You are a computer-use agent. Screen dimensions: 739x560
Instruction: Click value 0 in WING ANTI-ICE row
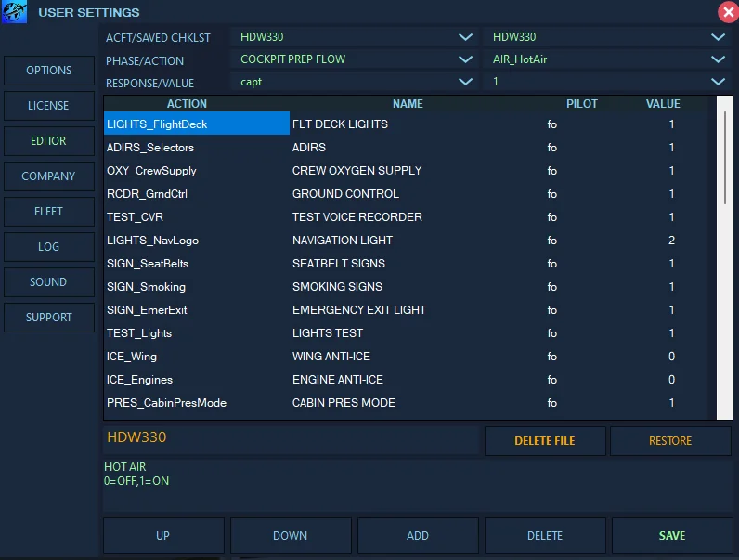coord(671,357)
